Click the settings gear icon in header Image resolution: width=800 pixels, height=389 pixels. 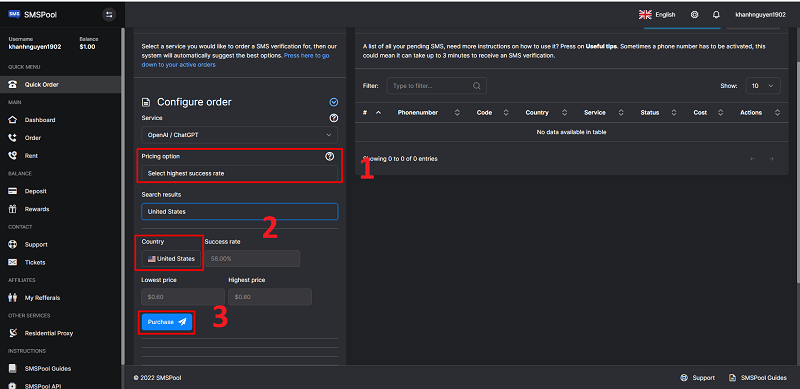click(694, 15)
